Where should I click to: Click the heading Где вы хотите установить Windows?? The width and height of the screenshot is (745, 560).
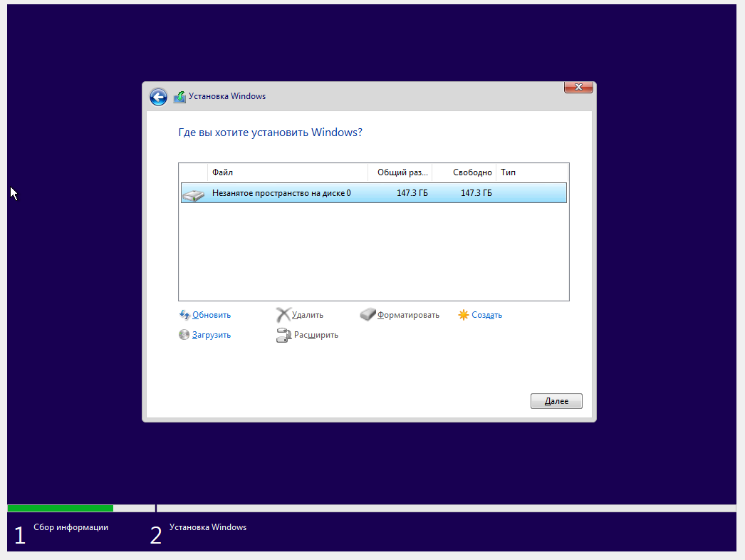click(x=270, y=132)
